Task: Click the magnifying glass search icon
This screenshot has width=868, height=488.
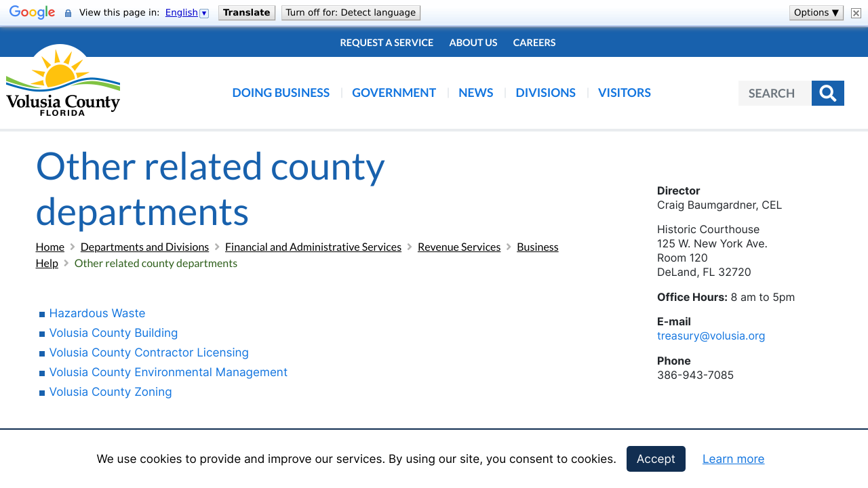Action: (827, 93)
